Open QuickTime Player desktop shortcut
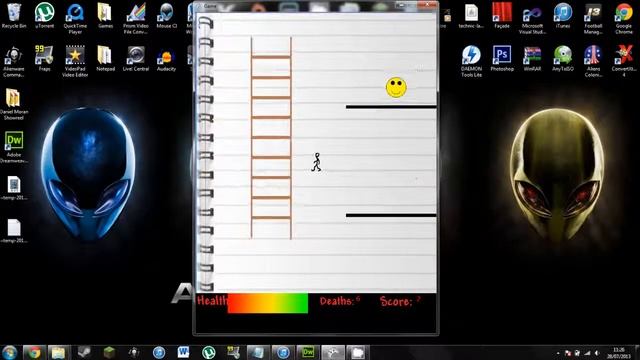Image resolution: width=640 pixels, height=360 pixels. pos(75,18)
